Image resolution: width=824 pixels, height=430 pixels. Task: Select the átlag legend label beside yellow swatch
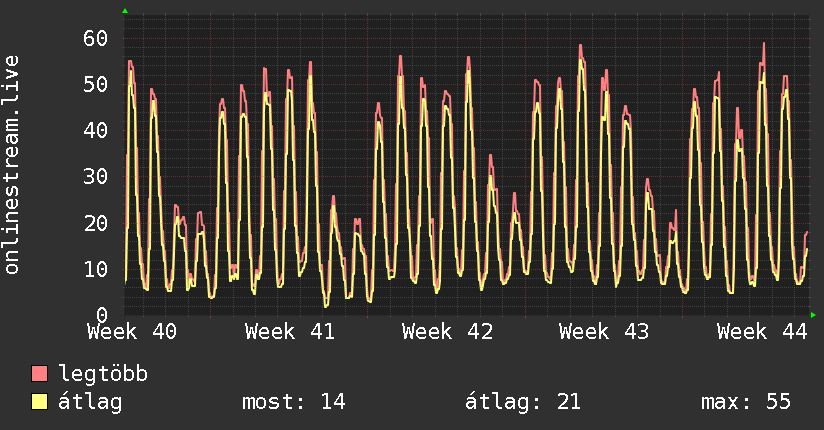[x=90, y=402]
